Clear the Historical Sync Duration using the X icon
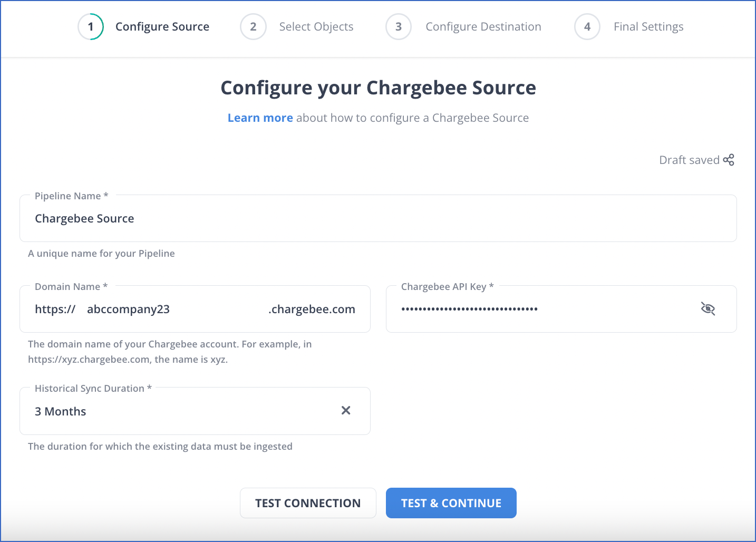This screenshot has width=756, height=542. point(346,410)
